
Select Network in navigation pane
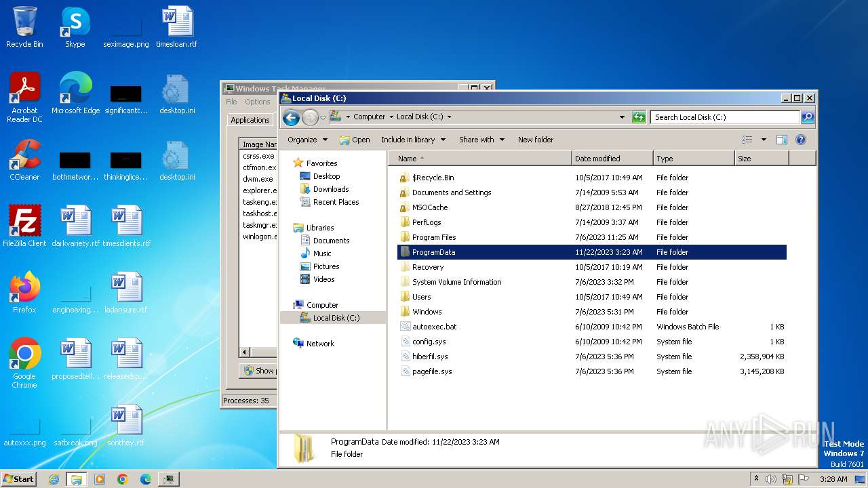(x=320, y=344)
